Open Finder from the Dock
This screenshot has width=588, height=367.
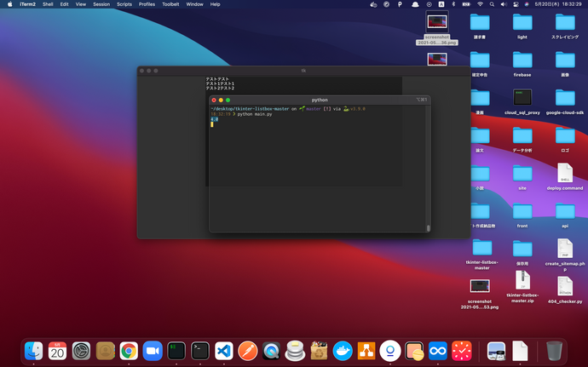click(34, 352)
